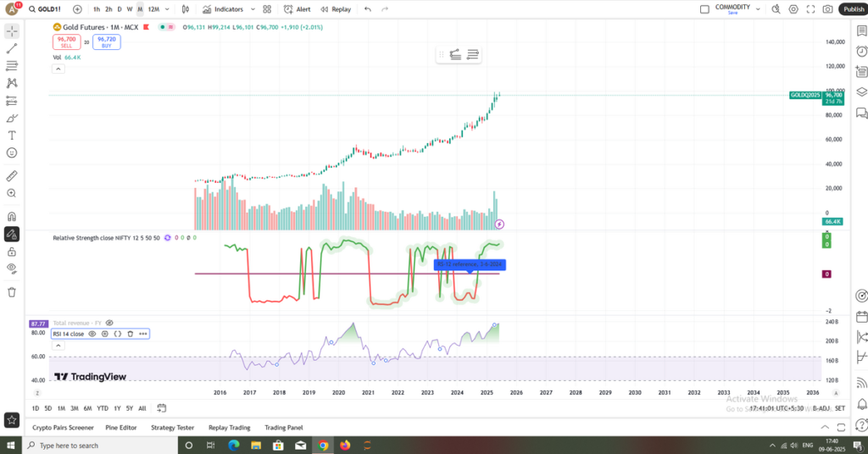Open the Replay Trading tab
Screen dimensions: 868x454
(229, 428)
